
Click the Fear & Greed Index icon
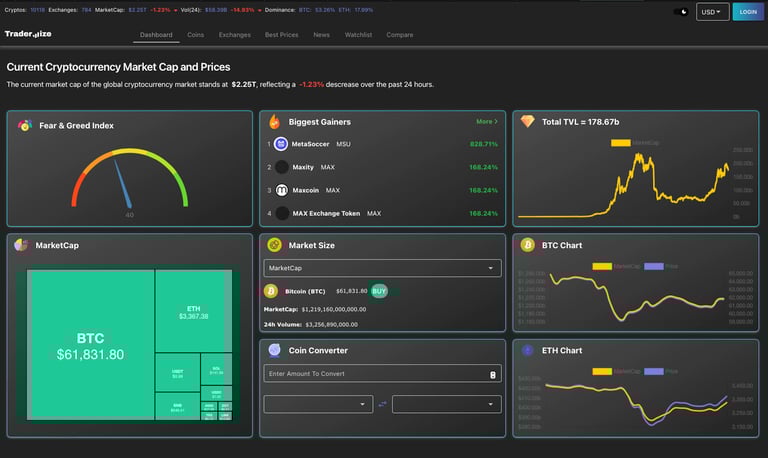[x=24, y=125]
